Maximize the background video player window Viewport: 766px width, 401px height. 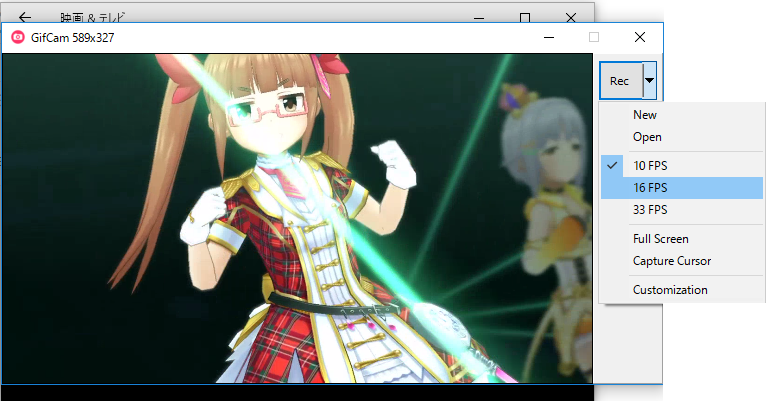point(525,18)
